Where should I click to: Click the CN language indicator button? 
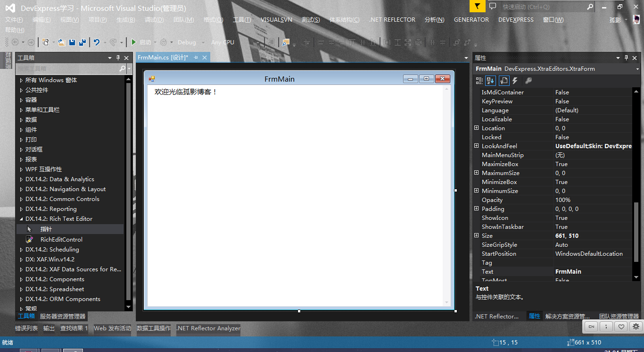tap(591, 326)
